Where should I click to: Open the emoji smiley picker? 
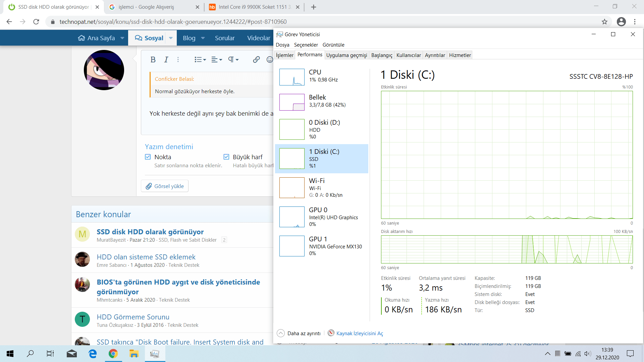point(269,60)
